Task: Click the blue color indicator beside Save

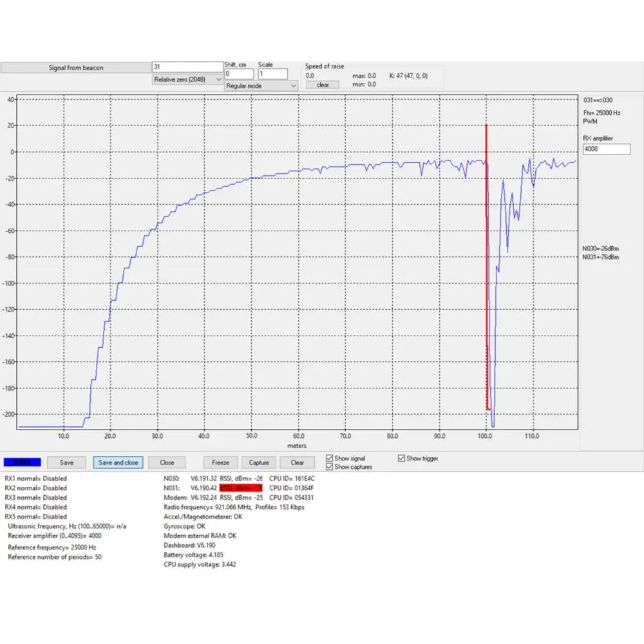Action: pos(23,462)
